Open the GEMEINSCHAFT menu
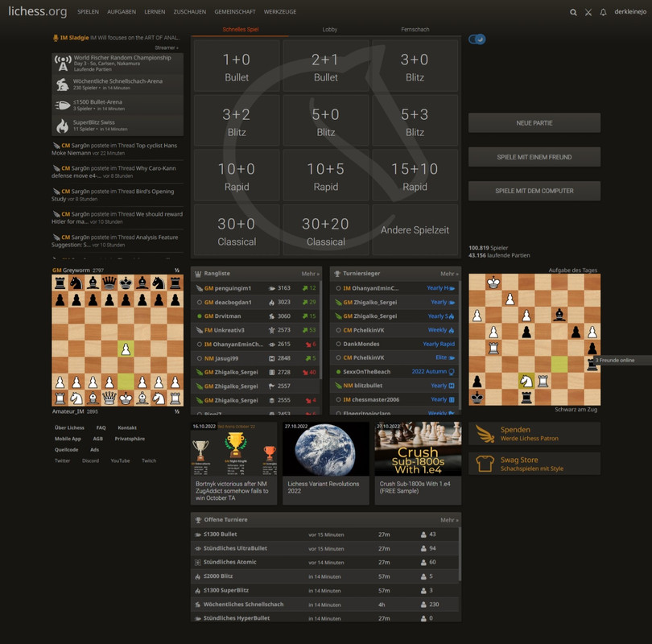652x644 pixels. click(235, 12)
